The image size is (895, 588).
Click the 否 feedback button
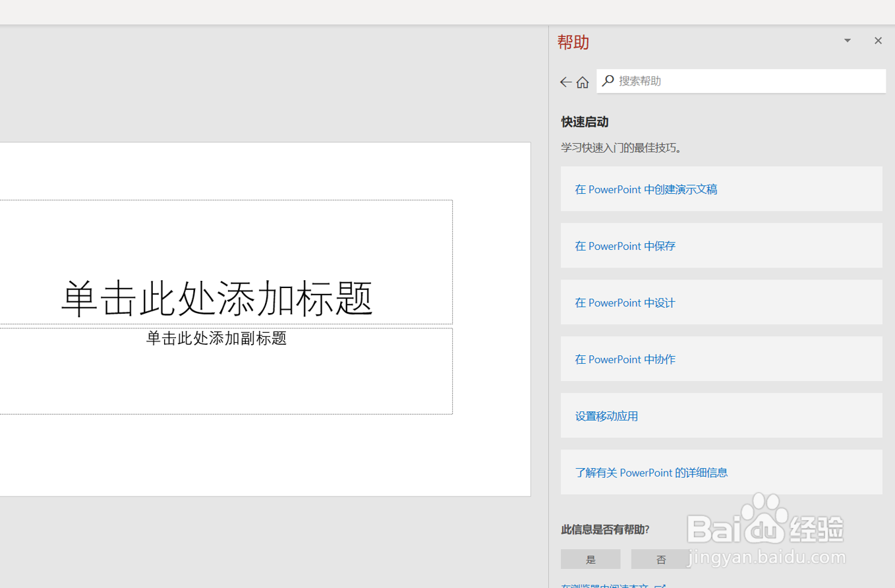click(661, 559)
